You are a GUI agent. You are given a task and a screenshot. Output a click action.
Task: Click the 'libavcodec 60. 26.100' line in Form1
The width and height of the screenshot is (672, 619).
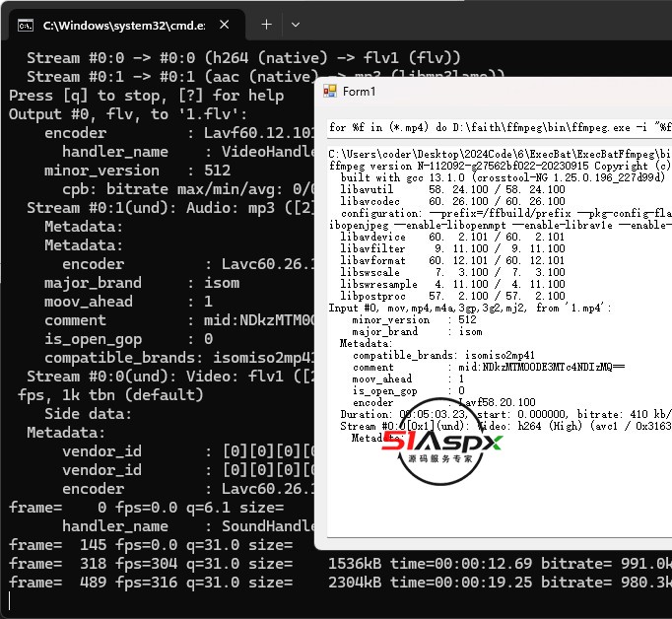[452, 201]
